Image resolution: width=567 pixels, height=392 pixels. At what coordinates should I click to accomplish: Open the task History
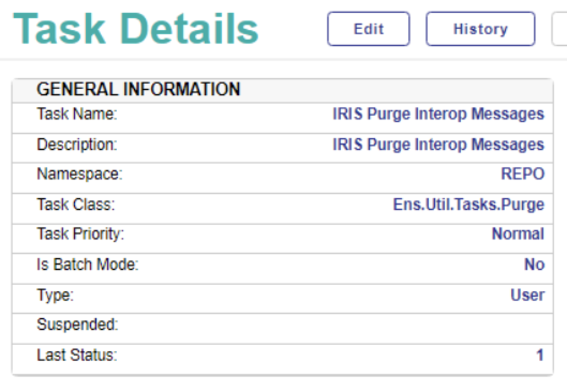480,29
